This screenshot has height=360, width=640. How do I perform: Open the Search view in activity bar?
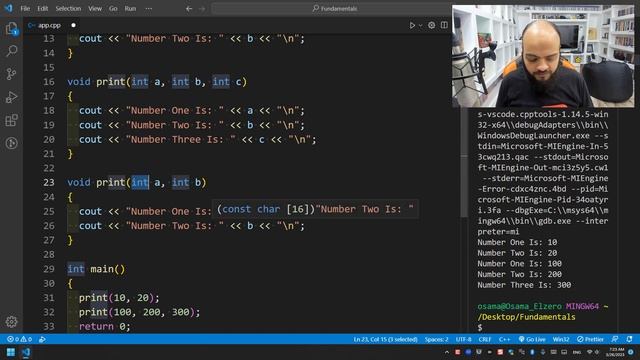click(x=11, y=51)
